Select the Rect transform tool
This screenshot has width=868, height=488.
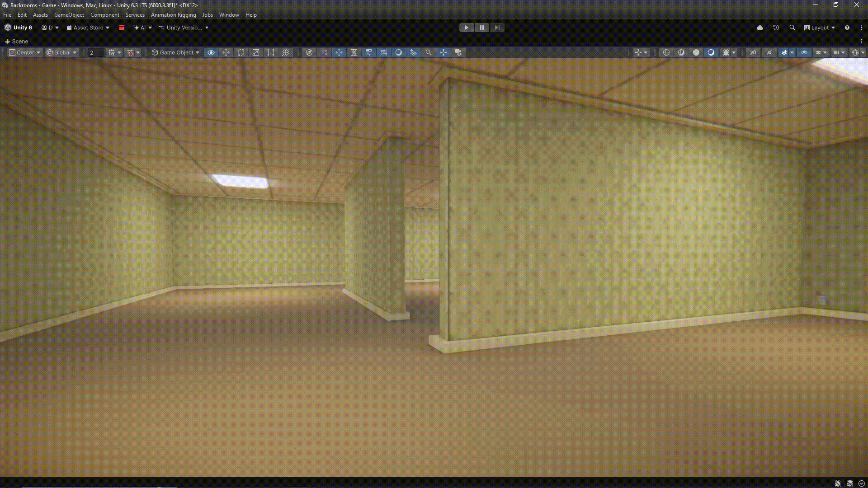pos(271,52)
